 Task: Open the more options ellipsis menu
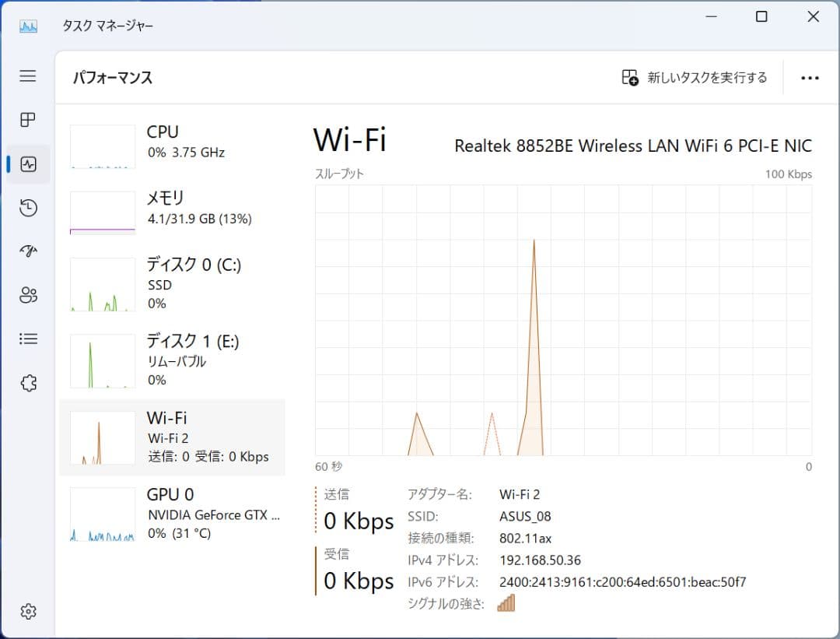coord(810,77)
